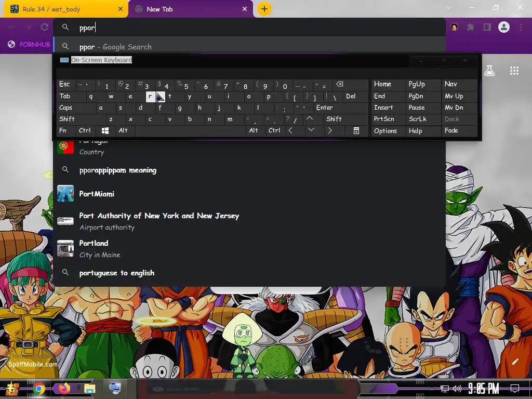This screenshot has width=532, height=399.
Task: Open Firefox from the taskbar
Action: coord(64,389)
